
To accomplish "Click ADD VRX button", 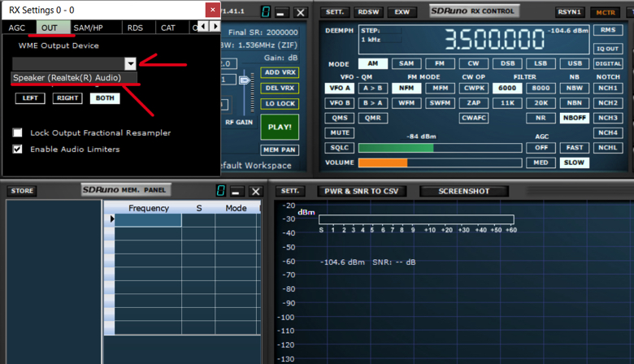I will (280, 72).
